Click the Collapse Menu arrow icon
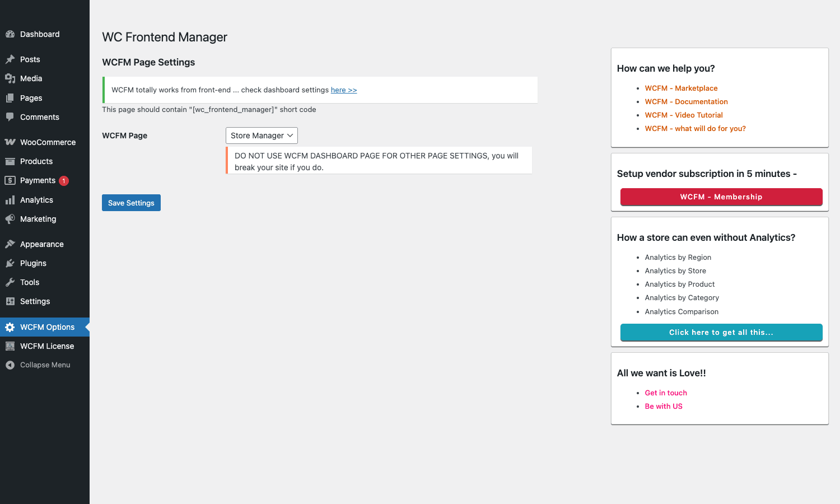The image size is (840, 504). tap(10, 365)
